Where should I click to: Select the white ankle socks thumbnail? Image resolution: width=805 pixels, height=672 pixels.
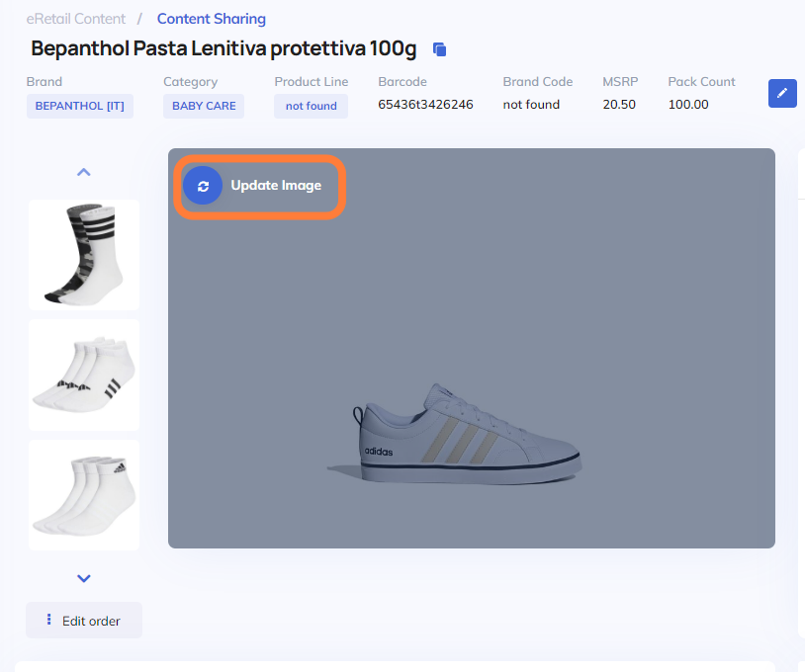pos(84,376)
